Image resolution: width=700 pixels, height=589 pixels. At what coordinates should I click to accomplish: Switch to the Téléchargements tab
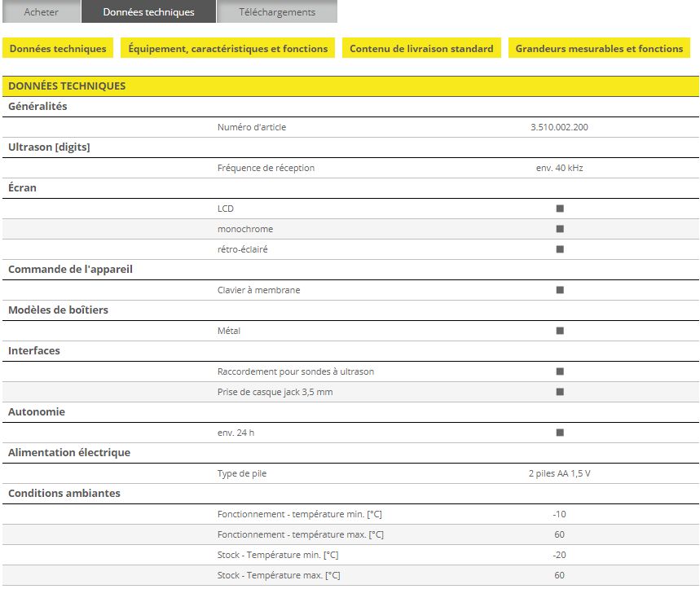pyautogui.click(x=277, y=12)
